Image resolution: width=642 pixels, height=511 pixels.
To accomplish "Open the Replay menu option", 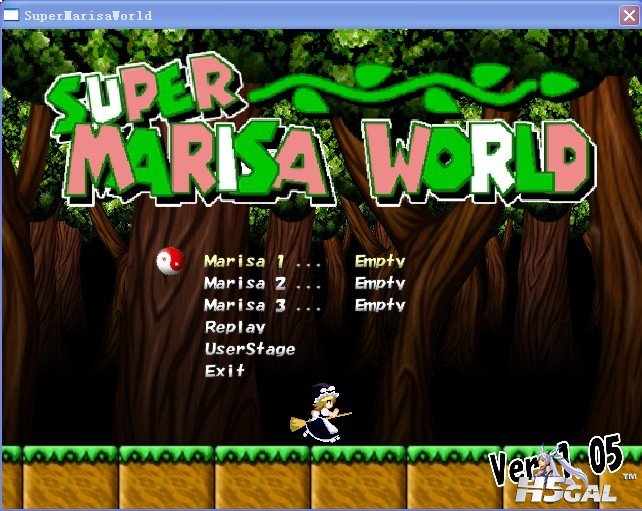I will (235, 327).
